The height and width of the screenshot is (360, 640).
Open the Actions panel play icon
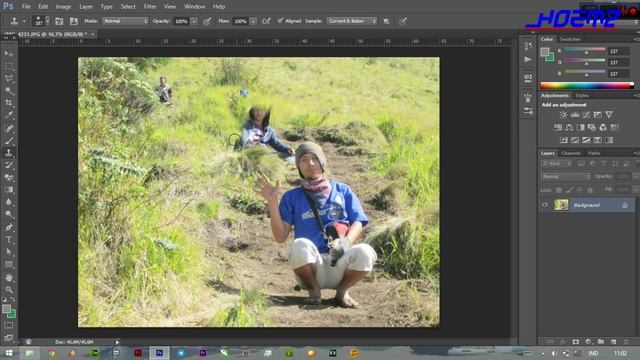[x=528, y=60]
